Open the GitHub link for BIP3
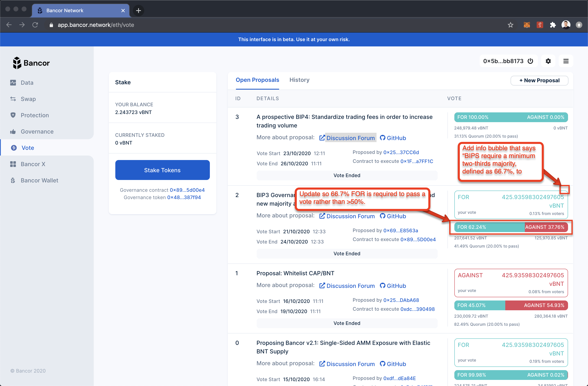588x386 pixels. 393,216
